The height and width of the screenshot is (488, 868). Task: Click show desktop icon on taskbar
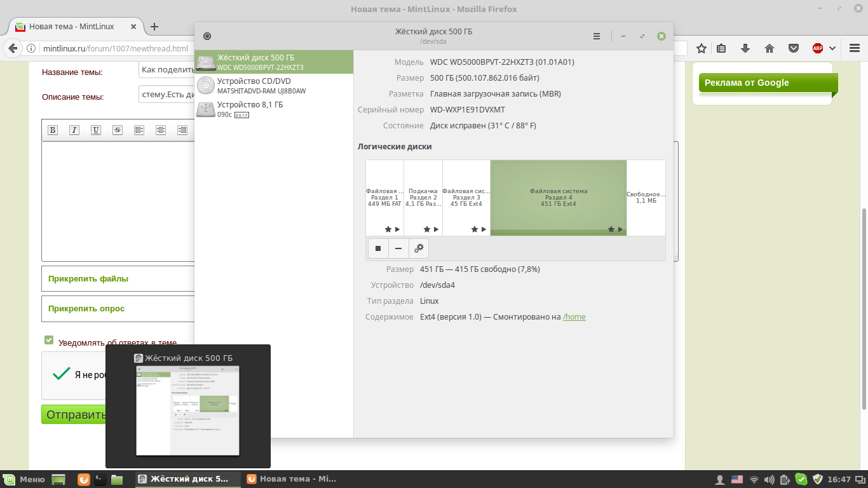coord(58,479)
